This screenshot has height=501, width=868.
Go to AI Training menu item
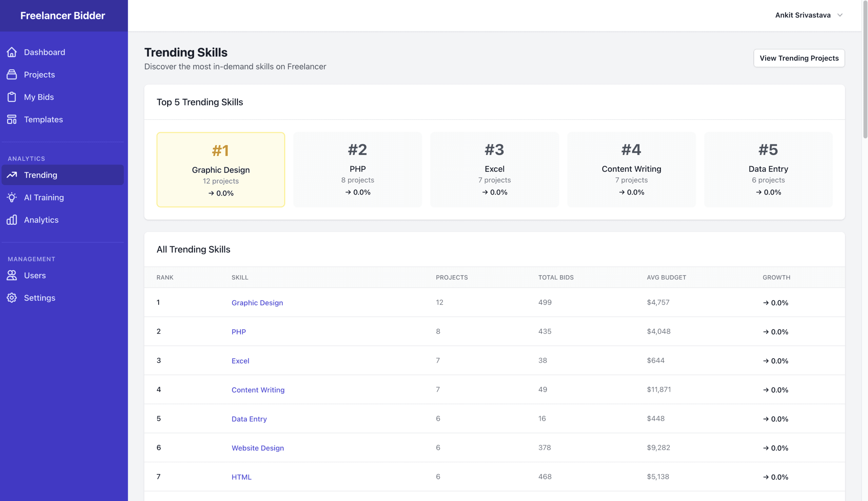[x=44, y=197]
